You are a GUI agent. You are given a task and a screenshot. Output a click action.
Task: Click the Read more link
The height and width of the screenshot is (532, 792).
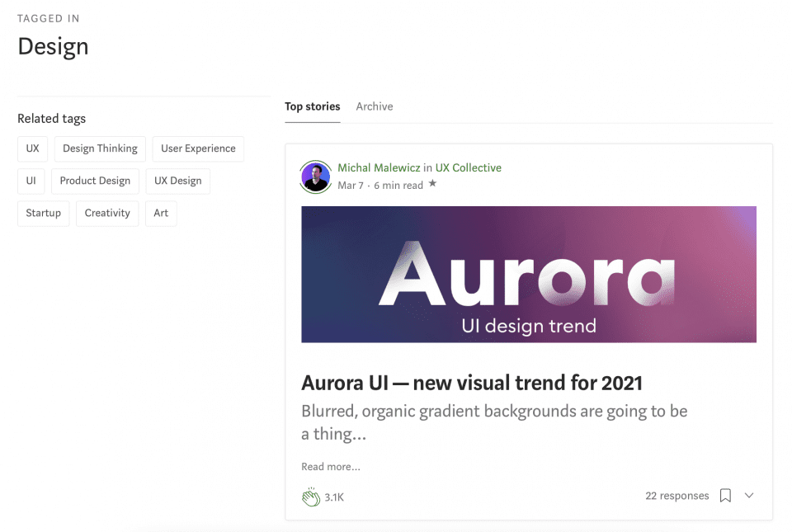[330, 466]
